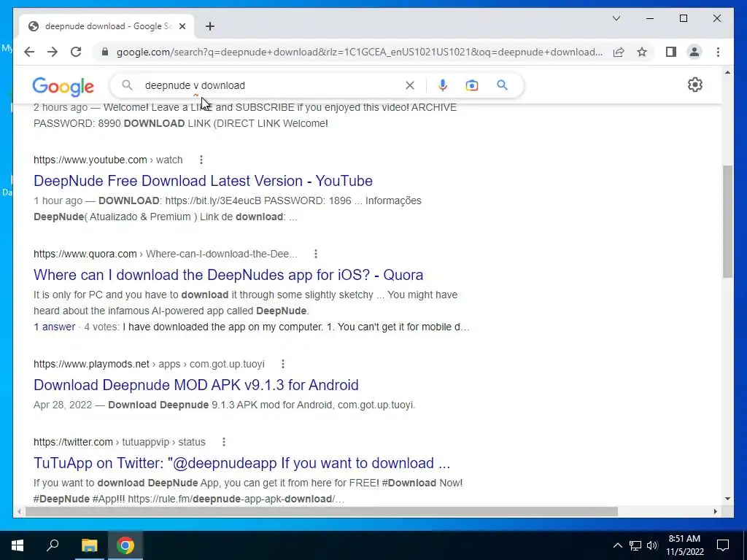The width and height of the screenshot is (747, 560).
Task: Open more options for playmods.net result
Action: pos(282,365)
